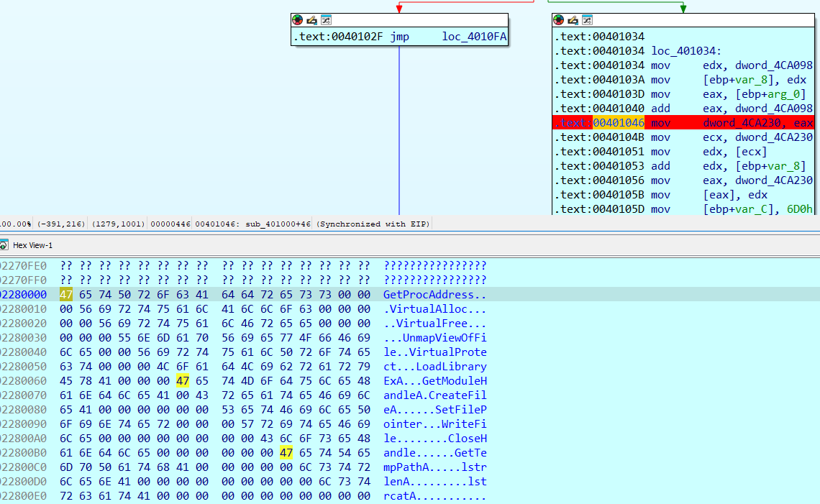Click VirtualAlloc text in ASCII column
This screenshot has width=820, height=504.
(x=429, y=309)
